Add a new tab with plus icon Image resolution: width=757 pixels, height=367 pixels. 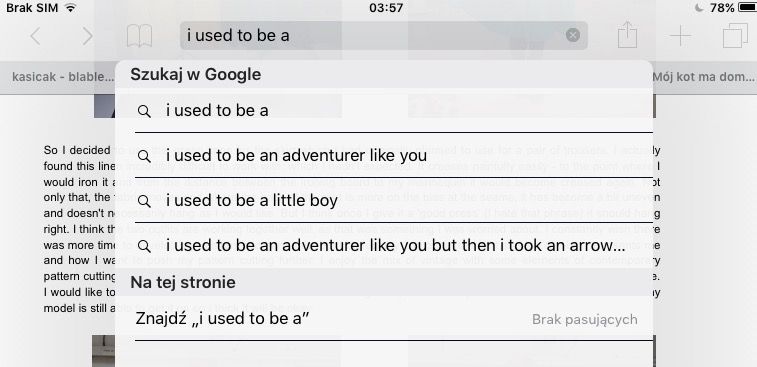[x=680, y=36]
